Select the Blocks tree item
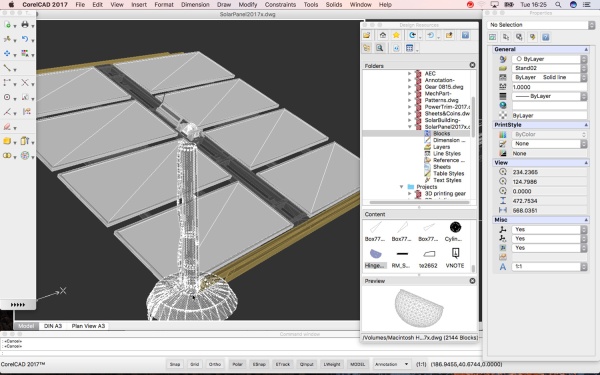Screen dimensions: 600x375 [441, 134]
